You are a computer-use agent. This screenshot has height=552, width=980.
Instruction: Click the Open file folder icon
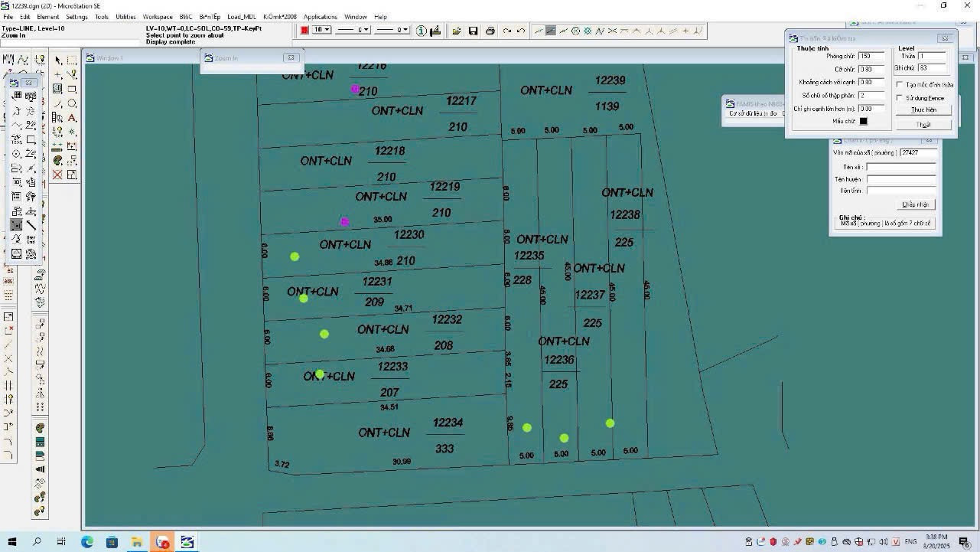[x=457, y=31]
